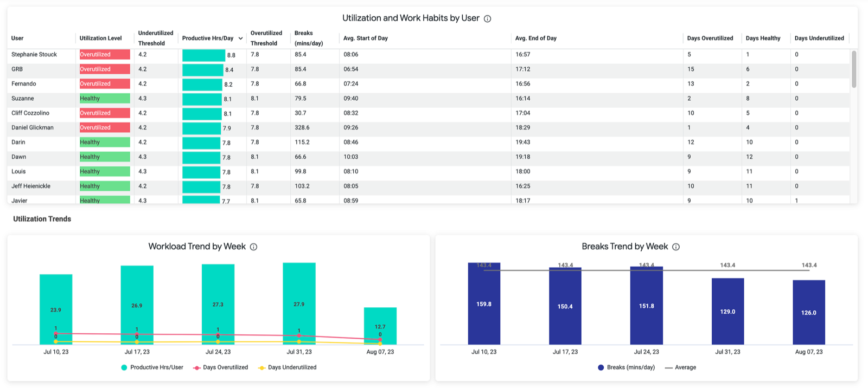Click the Underutilized Threshold column header

click(156, 38)
